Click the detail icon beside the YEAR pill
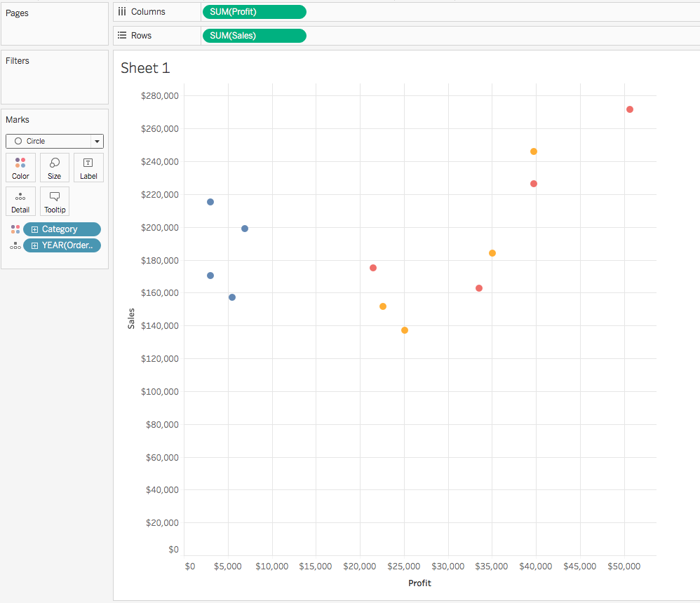 [x=15, y=245]
